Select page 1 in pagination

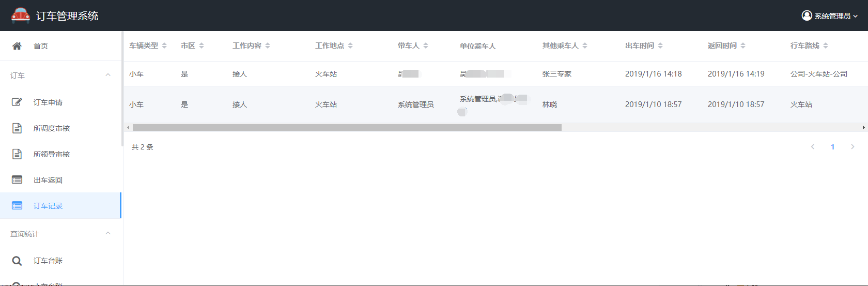pos(832,147)
